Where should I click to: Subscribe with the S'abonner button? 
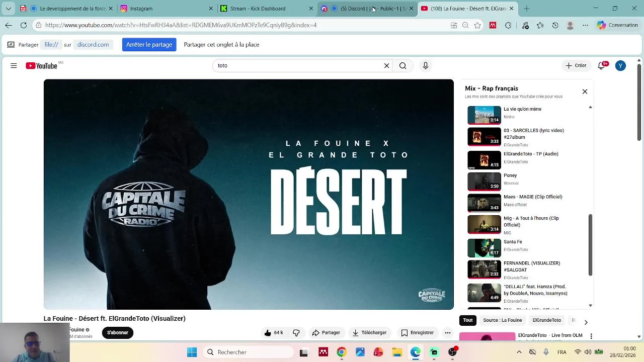[118, 333]
